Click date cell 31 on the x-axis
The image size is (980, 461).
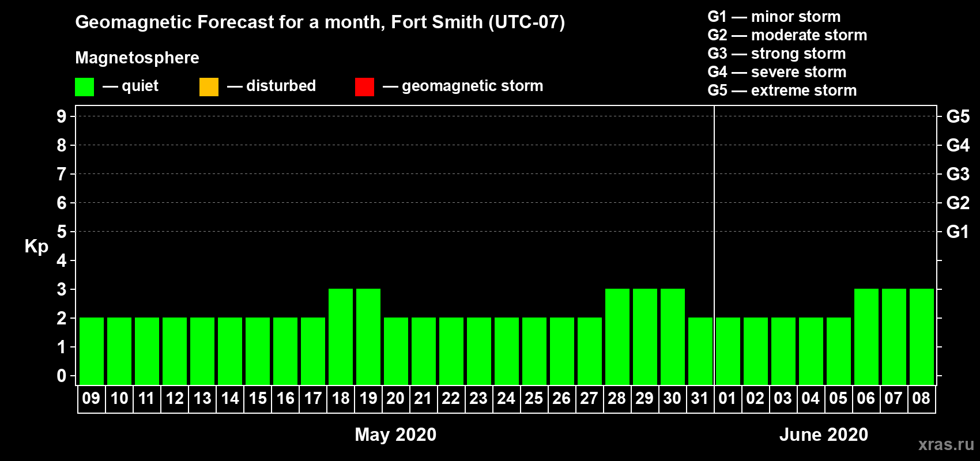coord(700,399)
